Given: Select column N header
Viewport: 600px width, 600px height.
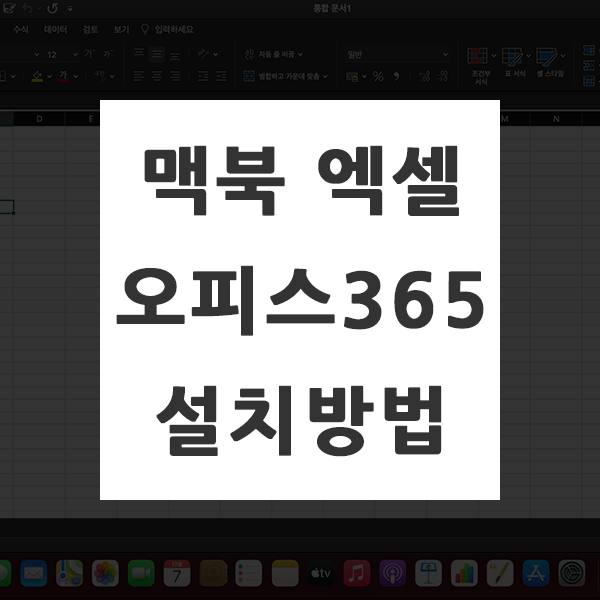Looking at the screenshot, I should pos(556,119).
